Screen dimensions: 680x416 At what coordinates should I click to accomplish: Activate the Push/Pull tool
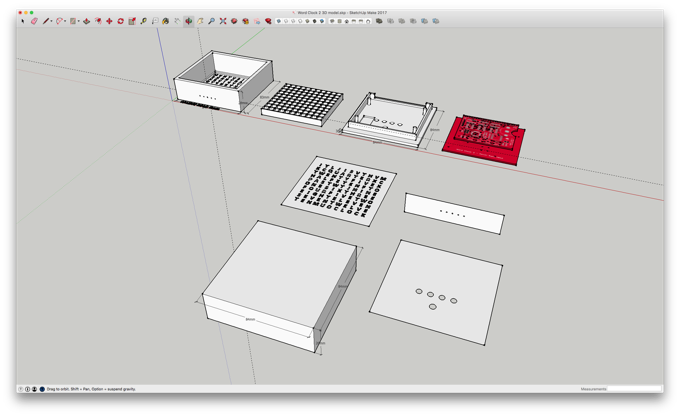(86, 21)
